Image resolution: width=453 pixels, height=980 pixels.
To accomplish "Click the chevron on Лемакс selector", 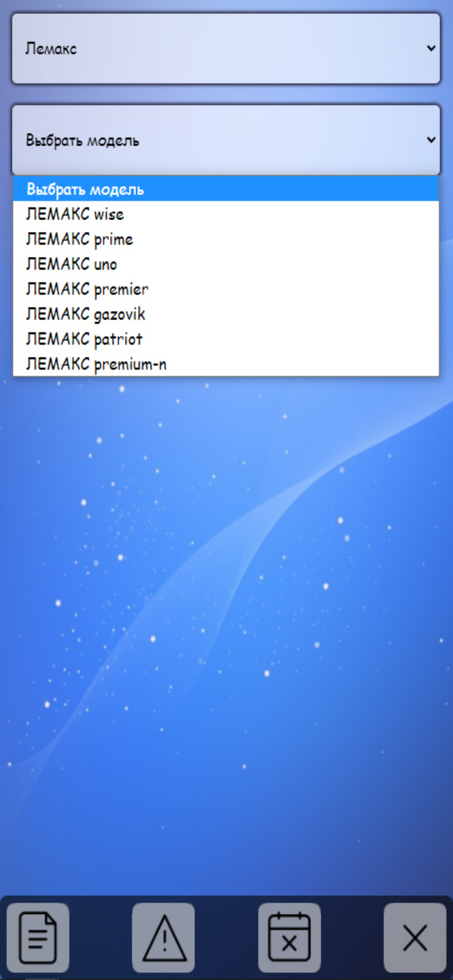I will [x=431, y=48].
